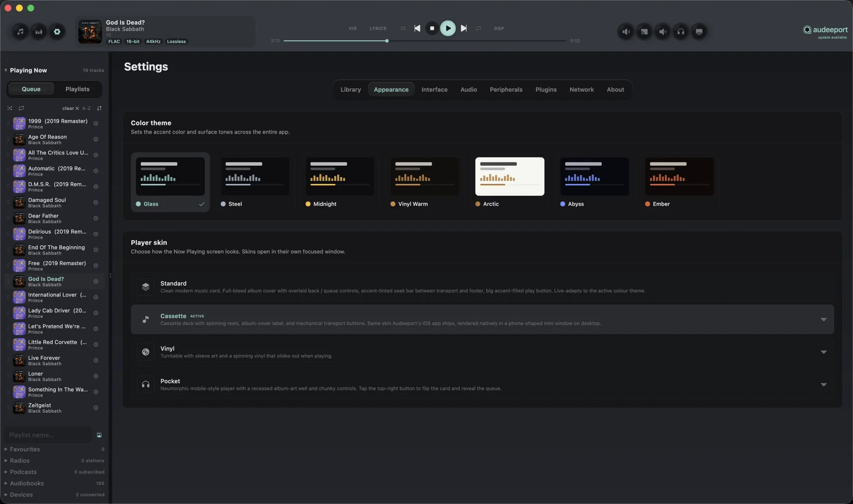This screenshot has height=504, width=853.
Task: Open the Peripherals settings tab
Action: click(506, 90)
